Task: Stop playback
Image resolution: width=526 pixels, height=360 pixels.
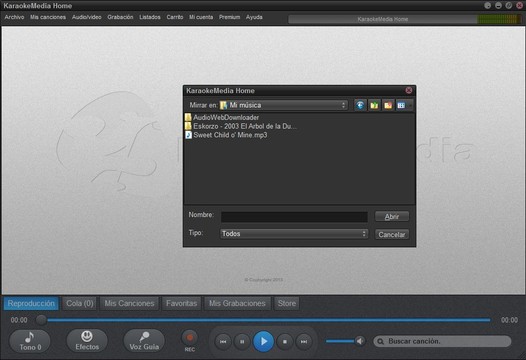Action: tap(285, 342)
